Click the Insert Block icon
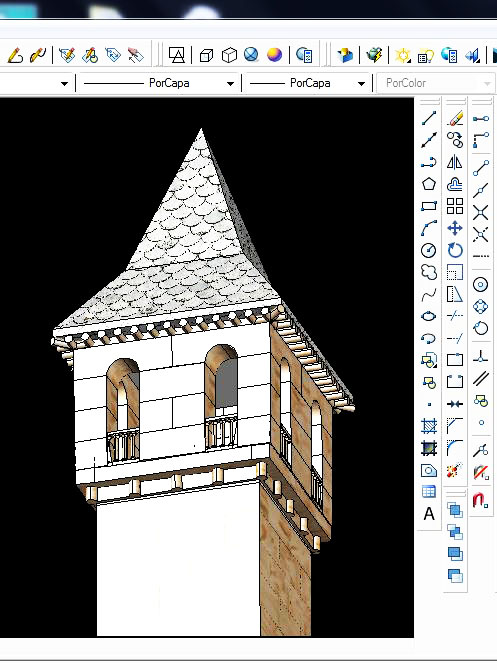The width and height of the screenshot is (497, 670). (429, 360)
